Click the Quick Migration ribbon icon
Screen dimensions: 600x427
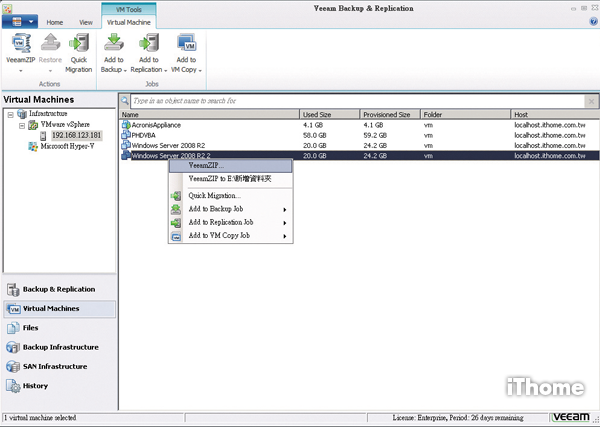coord(79,47)
